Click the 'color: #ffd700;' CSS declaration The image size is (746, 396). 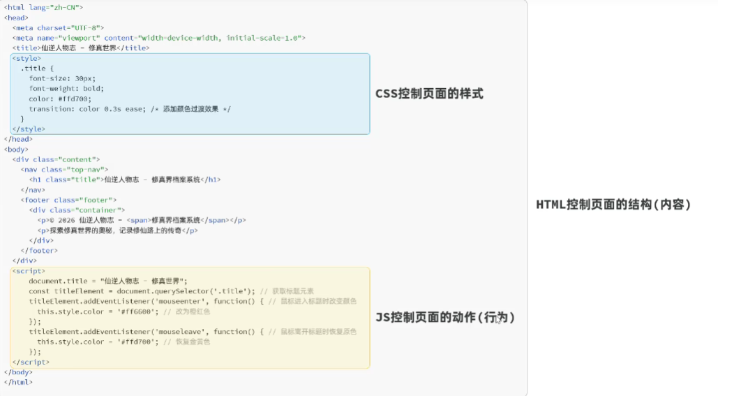pos(60,99)
